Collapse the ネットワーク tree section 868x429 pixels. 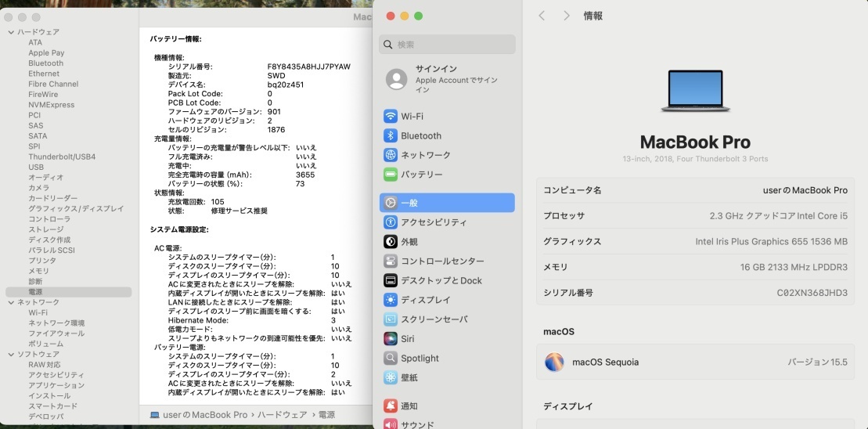pos(11,302)
